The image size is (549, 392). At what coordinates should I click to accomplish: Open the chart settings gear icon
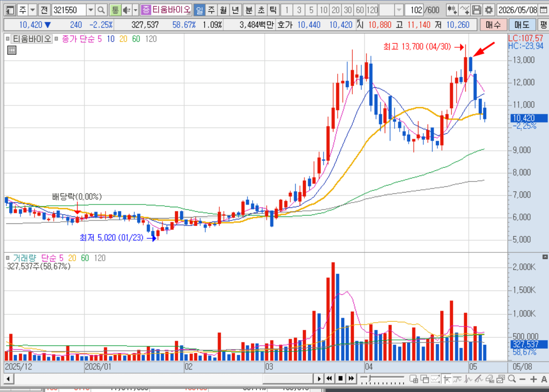[489, 10]
